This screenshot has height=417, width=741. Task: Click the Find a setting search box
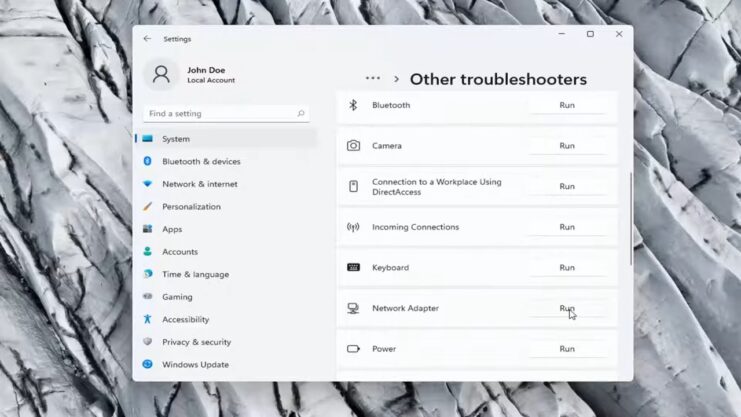coord(226,113)
